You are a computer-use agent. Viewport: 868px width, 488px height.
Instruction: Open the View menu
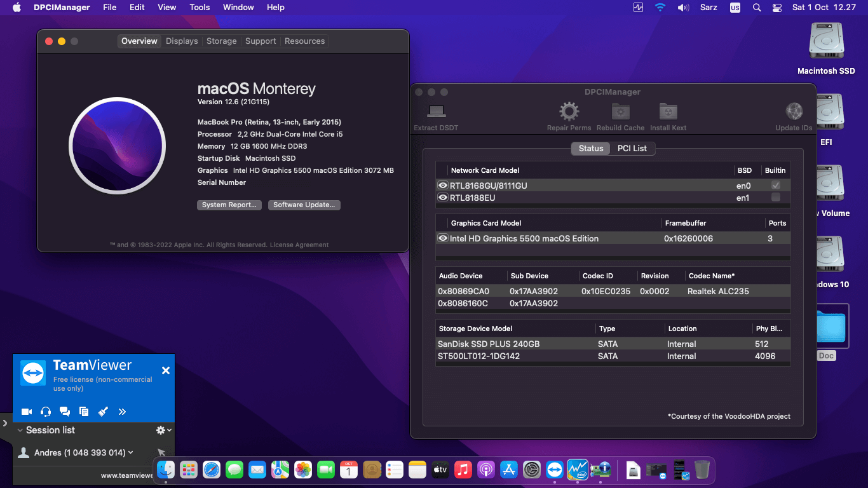point(167,7)
